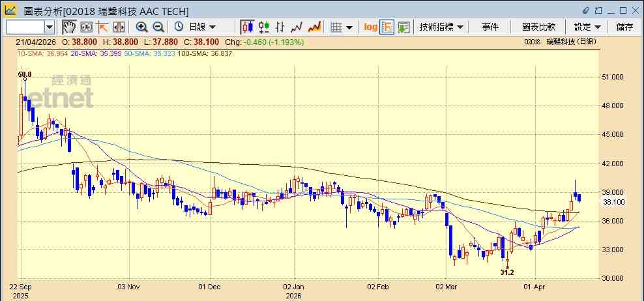Click the 22 Sep date label on axis
The image size is (644, 301).
[x=22, y=287]
